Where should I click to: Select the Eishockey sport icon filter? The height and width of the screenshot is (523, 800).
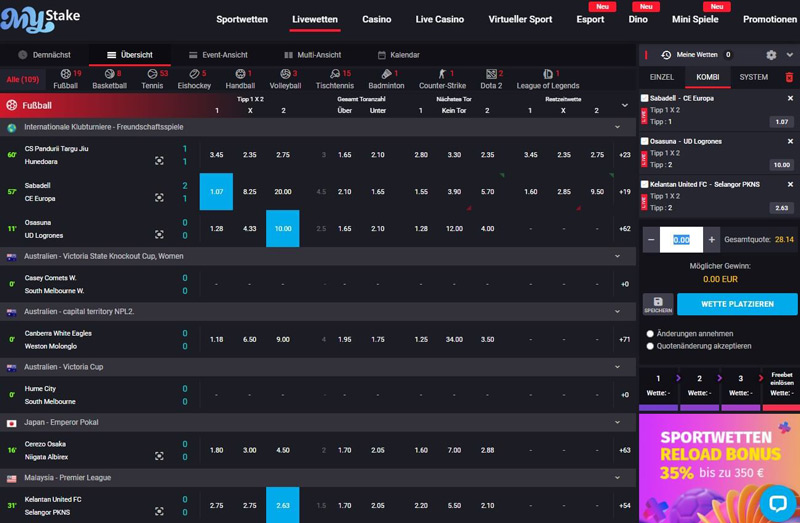pos(194,79)
